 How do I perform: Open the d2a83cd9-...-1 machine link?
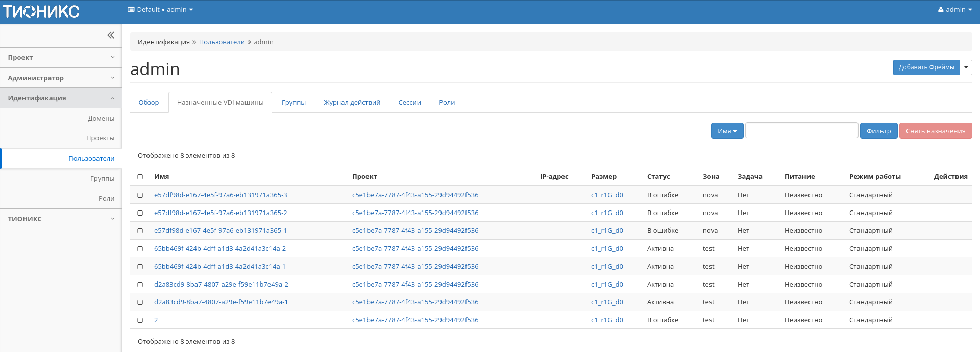[x=221, y=302]
